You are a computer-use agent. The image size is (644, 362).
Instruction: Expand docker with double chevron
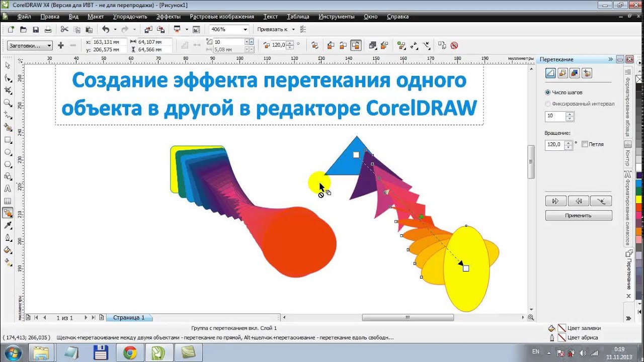pyautogui.click(x=610, y=59)
